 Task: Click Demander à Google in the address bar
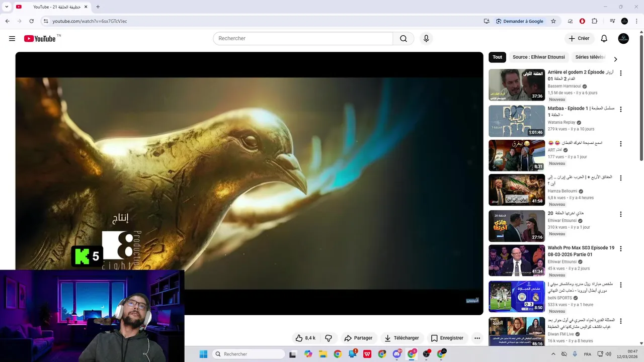[x=519, y=21]
